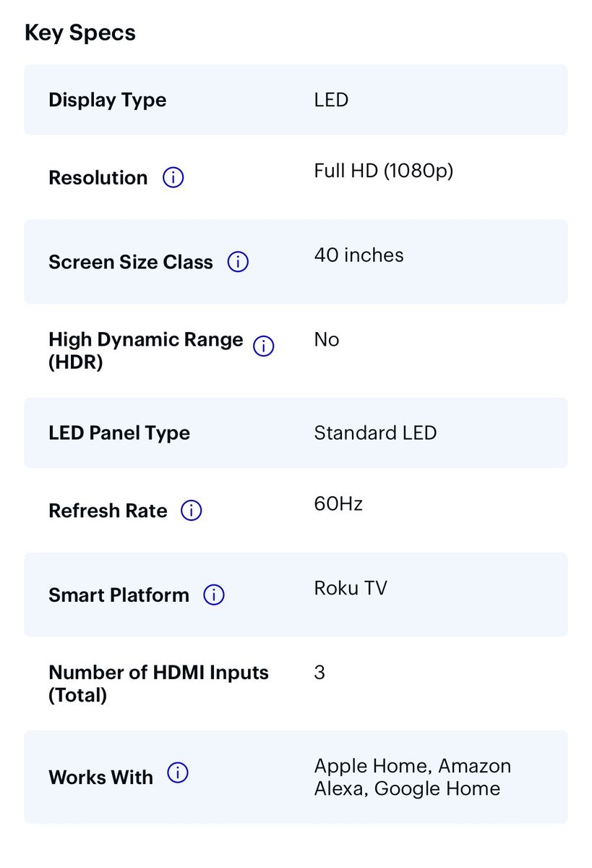Select the Roku TV value
Image resolution: width=592 pixels, height=868 pixels.
click(x=351, y=588)
